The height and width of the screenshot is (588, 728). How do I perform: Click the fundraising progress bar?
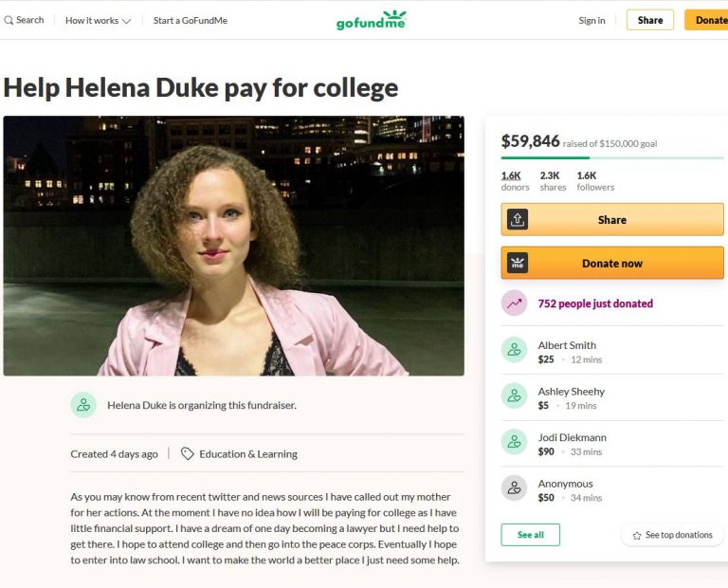tap(611, 157)
